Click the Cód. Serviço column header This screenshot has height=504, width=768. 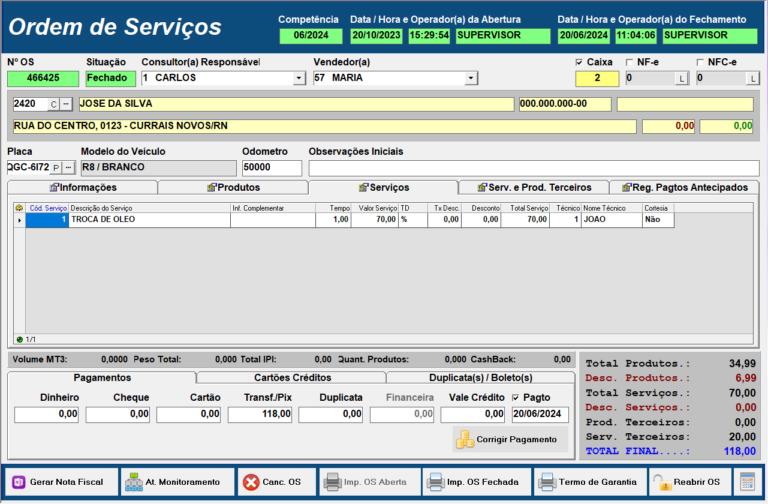point(48,208)
